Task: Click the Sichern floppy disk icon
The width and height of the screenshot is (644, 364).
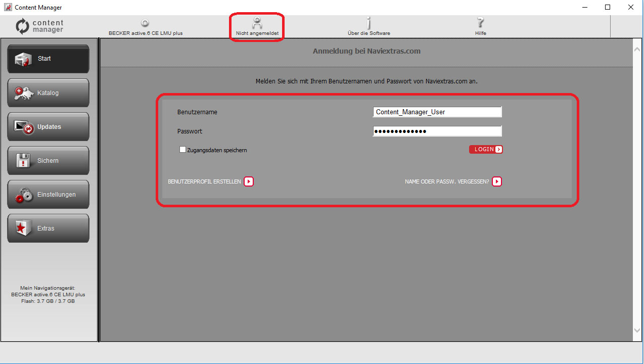Action: [x=24, y=161]
